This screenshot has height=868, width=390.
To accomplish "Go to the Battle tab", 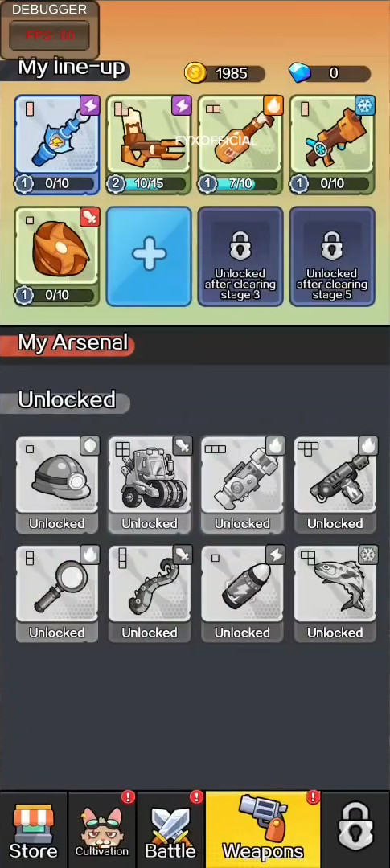I will (170, 830).
